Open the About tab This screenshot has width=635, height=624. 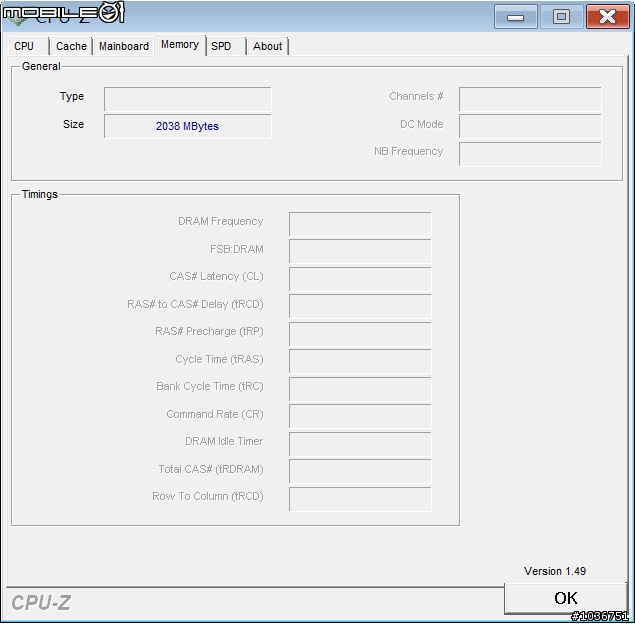tap(268, 46)
